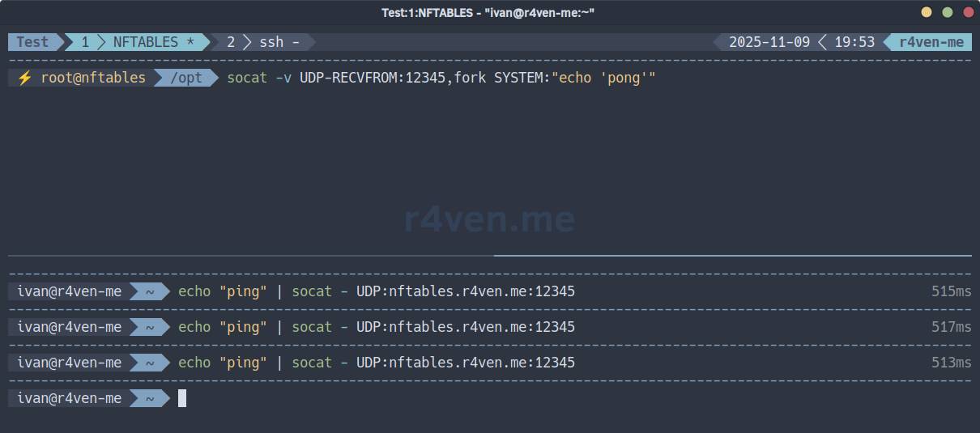980x433 pixels.
Task: Click the 513ms execution time
Action: pos(951,363)
